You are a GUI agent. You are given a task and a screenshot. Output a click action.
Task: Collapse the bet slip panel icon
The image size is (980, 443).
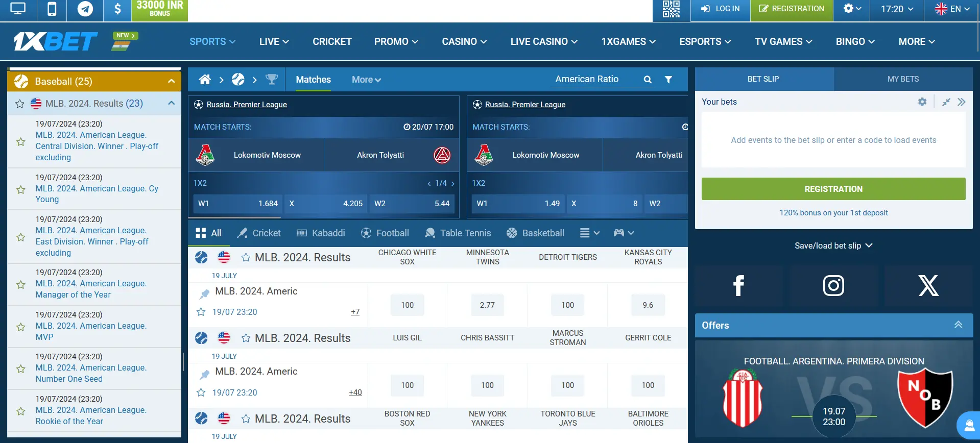pos(946,102)
